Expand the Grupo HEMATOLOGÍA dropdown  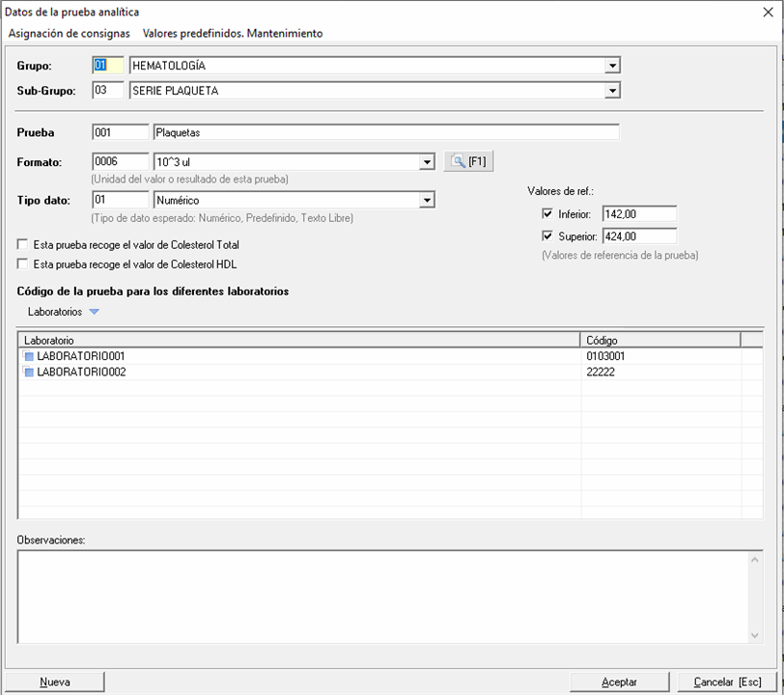611,66
